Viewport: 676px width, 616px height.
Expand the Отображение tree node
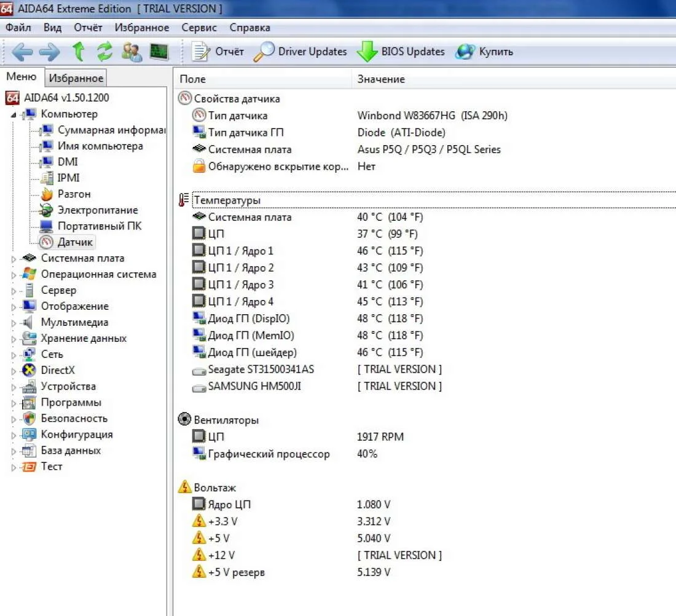14,307
